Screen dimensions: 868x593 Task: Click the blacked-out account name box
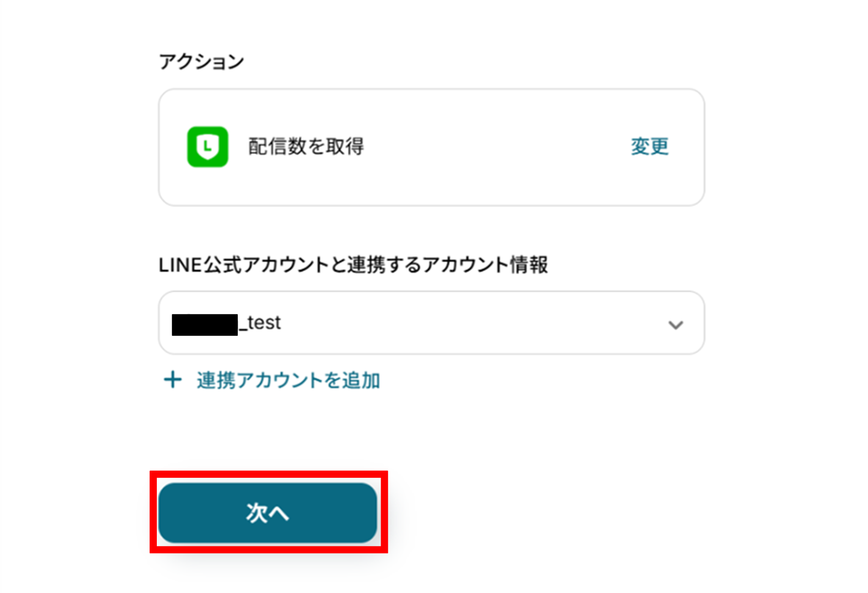(x=205, y=325)
